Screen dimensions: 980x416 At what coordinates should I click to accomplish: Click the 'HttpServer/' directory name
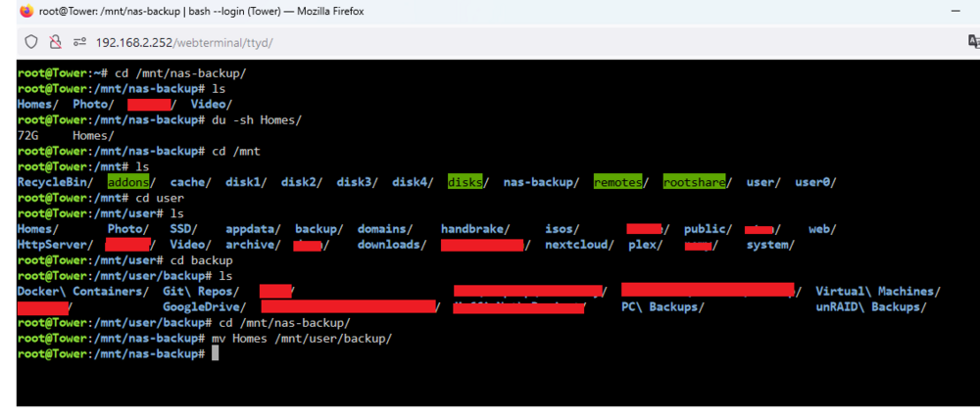pyautogui.click(x=55, y=245)
